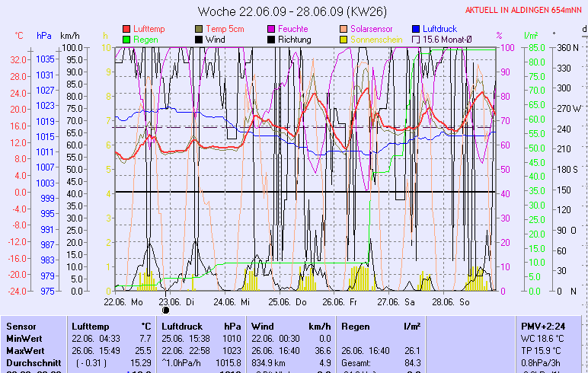Click the olive Temp 5cm legend square
This screenshot has width=588, height=373.
click(x=200, y=29)
